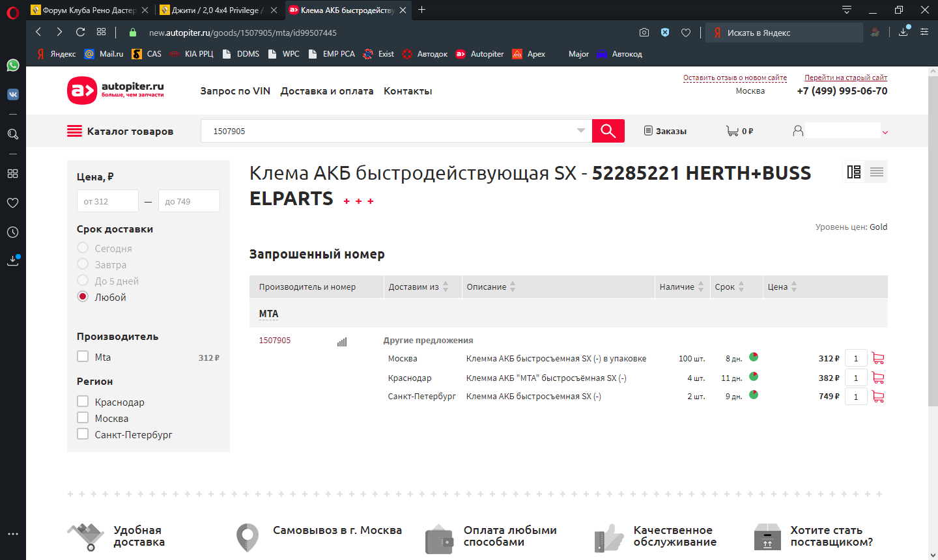Take a page snapshot with camera icon
The width and height of the screenshot is (938, 560).
[x=644, y=33]
